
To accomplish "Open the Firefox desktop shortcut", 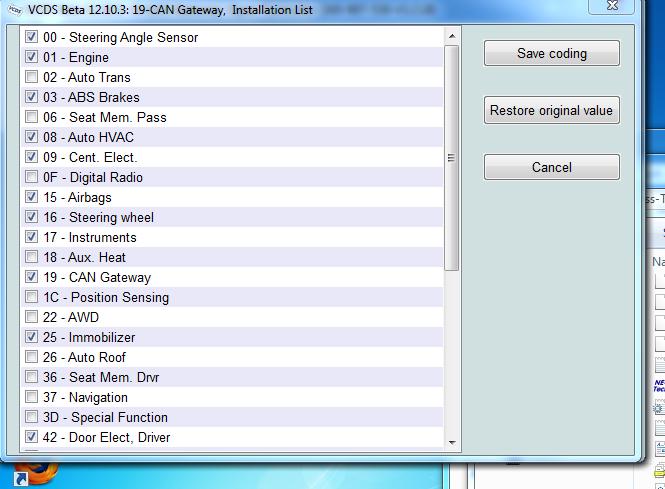I will (x=36, y=474).
